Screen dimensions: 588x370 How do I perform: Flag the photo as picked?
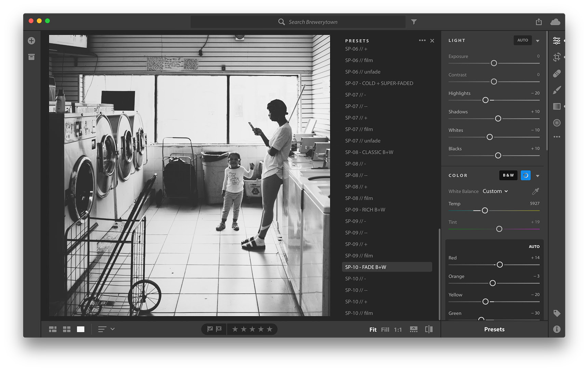click(210, 329)
